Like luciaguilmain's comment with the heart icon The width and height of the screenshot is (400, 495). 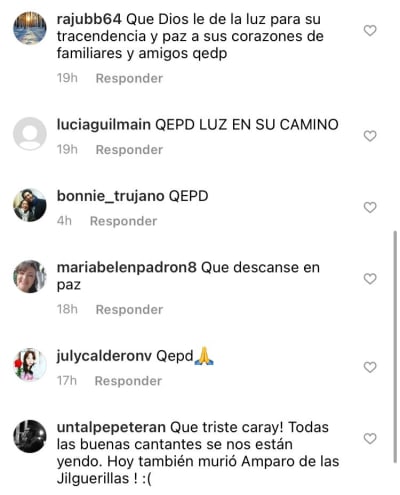pyautogui.click(x=370, y=136)
